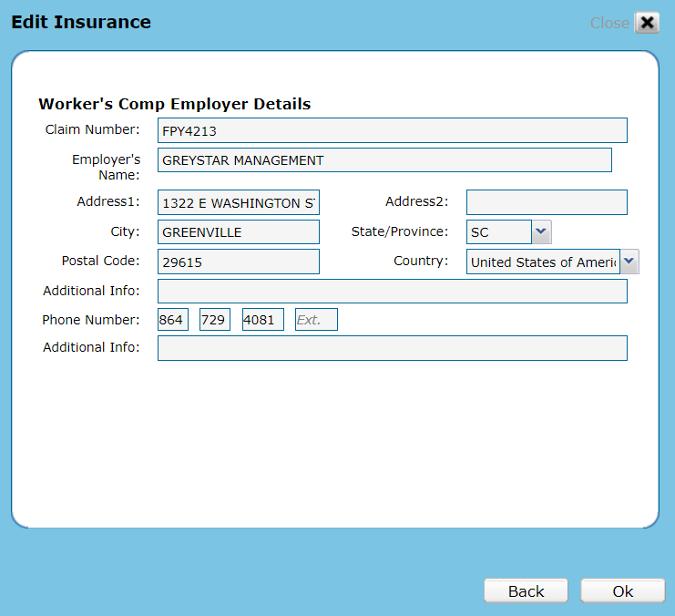Select the Employer's Name input field
675x616 pixels.
click(384, 160)
